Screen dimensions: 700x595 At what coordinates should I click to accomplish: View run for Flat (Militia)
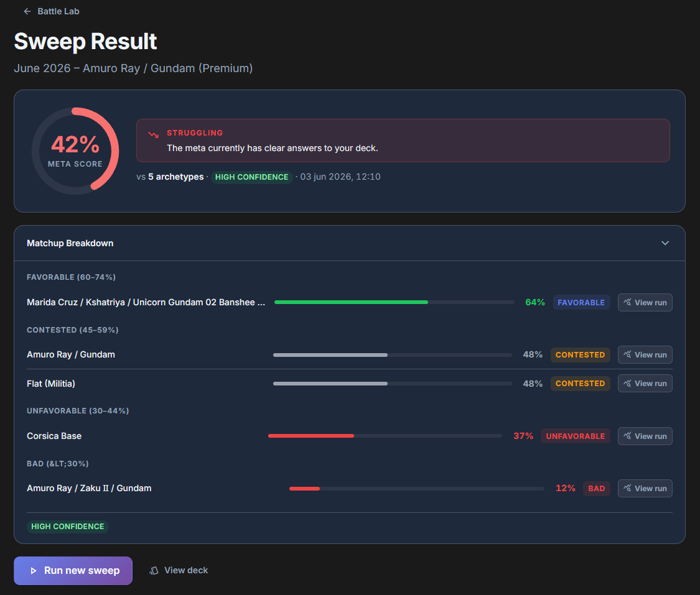pyautogui.click(x=645, y=383)
